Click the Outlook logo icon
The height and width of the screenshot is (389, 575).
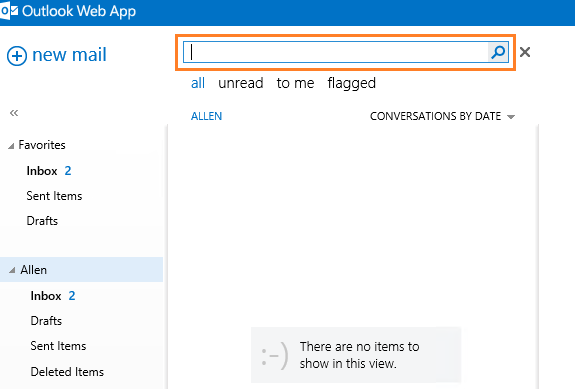(9, 11)
